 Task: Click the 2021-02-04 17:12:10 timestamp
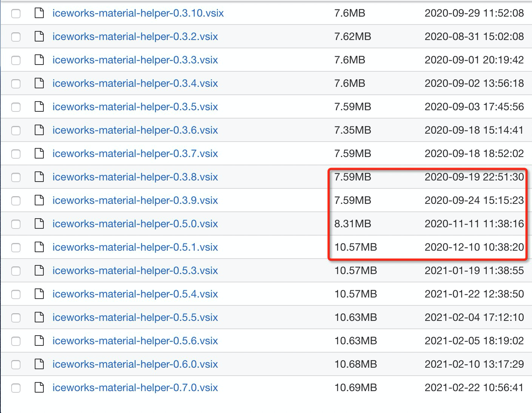474,317
